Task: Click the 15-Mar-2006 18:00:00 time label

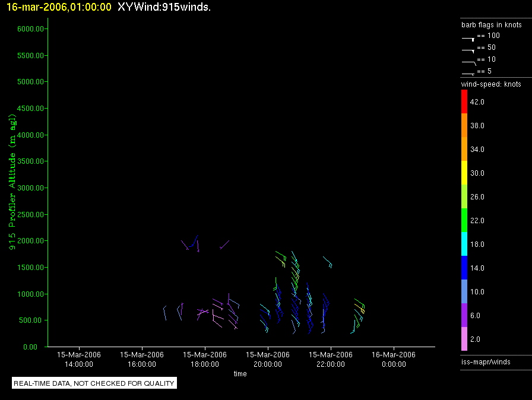Action: (x=205, y=359)
